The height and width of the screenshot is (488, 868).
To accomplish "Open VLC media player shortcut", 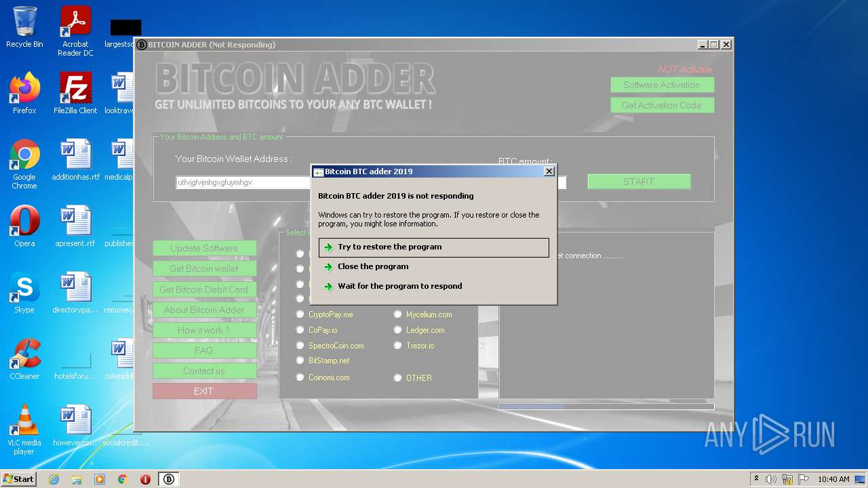I will point(24,430).
